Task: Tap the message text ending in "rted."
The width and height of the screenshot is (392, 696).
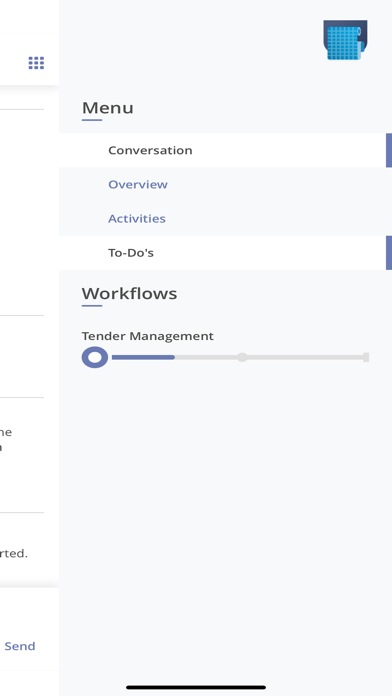Action: coord(14,554)
